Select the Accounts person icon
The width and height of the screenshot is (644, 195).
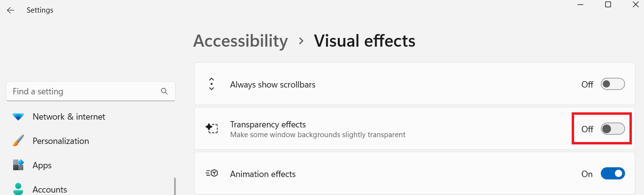pos(18,189)
